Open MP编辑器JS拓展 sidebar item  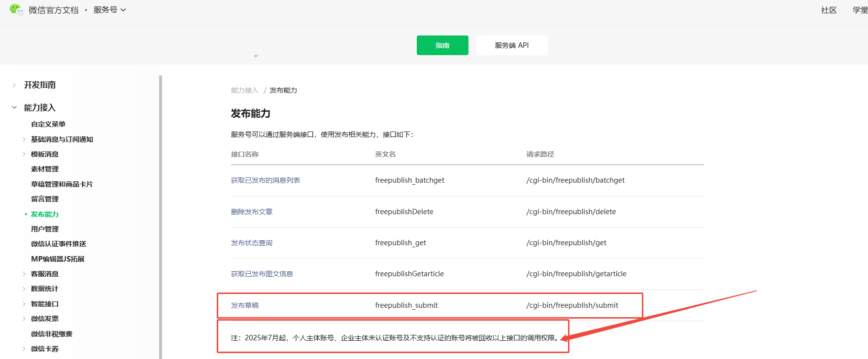(x=58, y=259)
